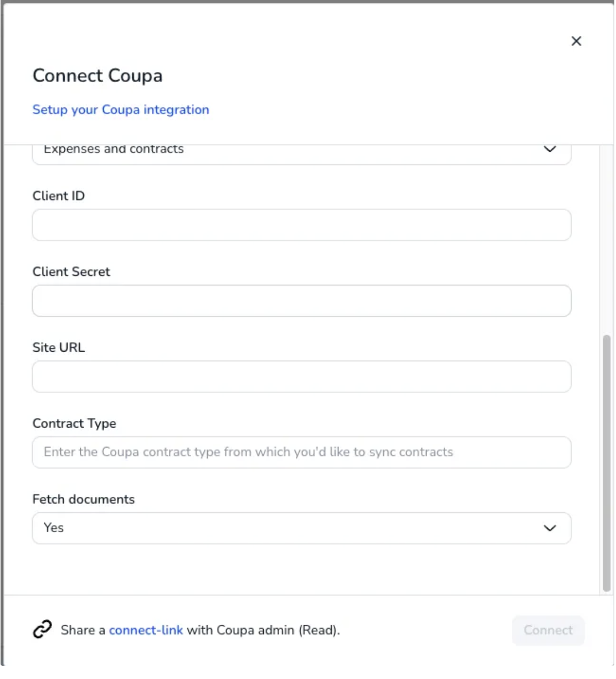Select the Client Secret input field
Viewport: 616px width, 679px height.
point(301,300)
